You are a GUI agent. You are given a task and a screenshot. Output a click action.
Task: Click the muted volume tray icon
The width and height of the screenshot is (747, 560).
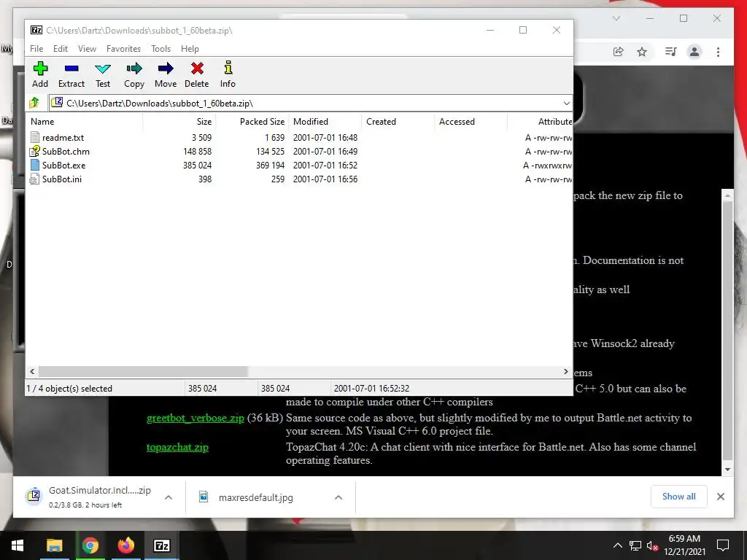(x=652, y=545)
